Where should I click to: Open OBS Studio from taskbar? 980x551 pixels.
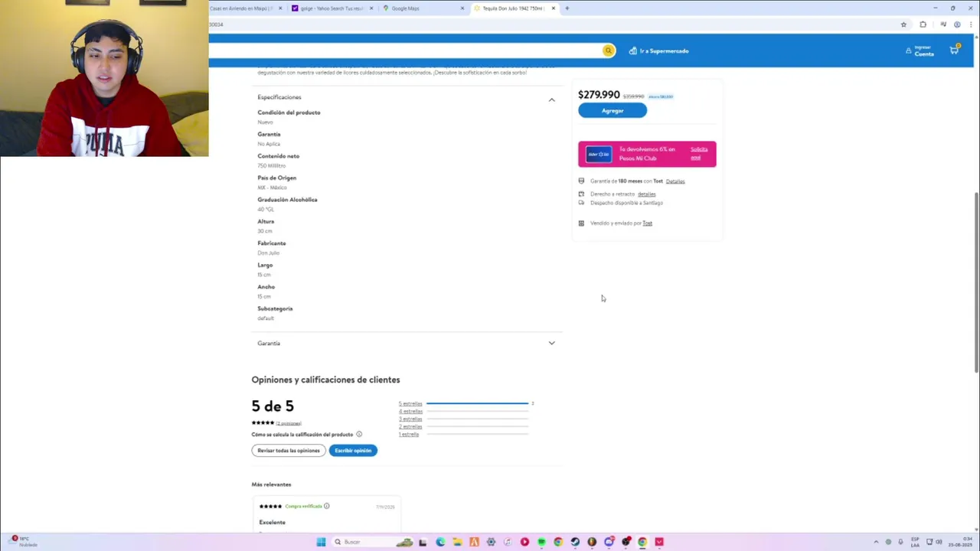tap(626, 542)
